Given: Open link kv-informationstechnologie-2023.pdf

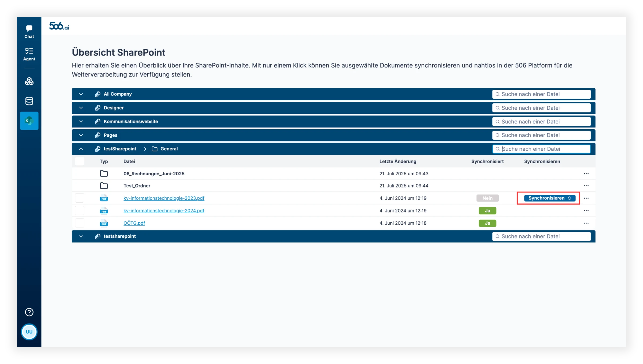Looking at the screenshot, I should pyautogui.click(x=164, y=198).
